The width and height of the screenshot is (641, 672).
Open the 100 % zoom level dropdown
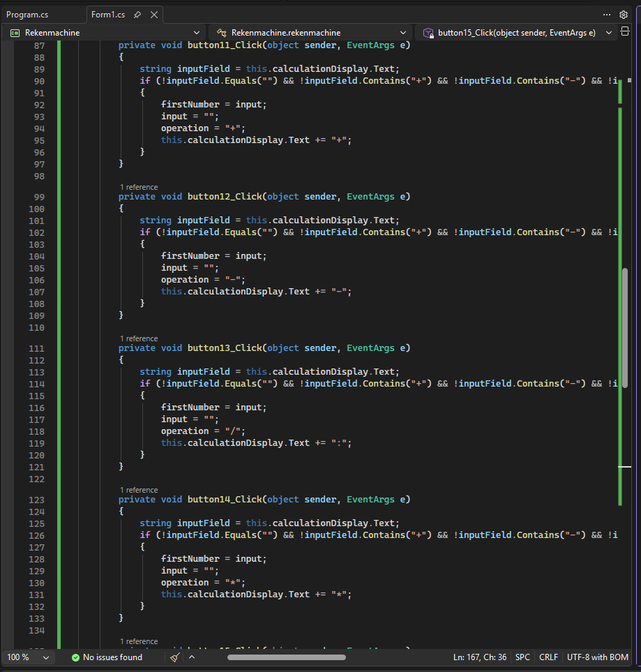click(28, 657)
